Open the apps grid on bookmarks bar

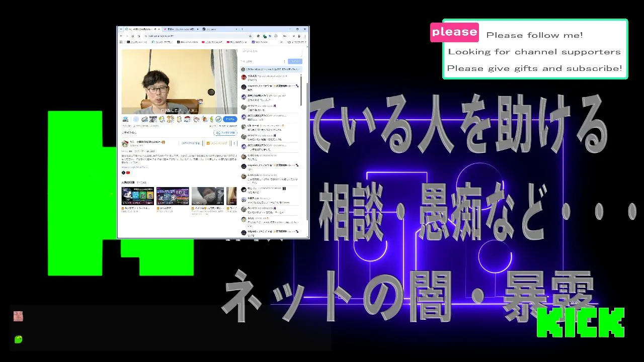point(121,42)
